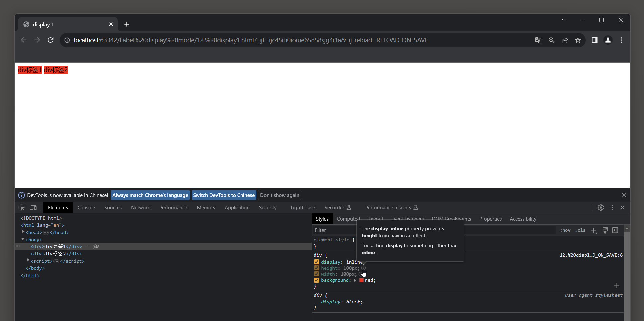This screenshot has width=644, height=321.
Task: Toggle the .cls class editor
Action: (580, 230)
